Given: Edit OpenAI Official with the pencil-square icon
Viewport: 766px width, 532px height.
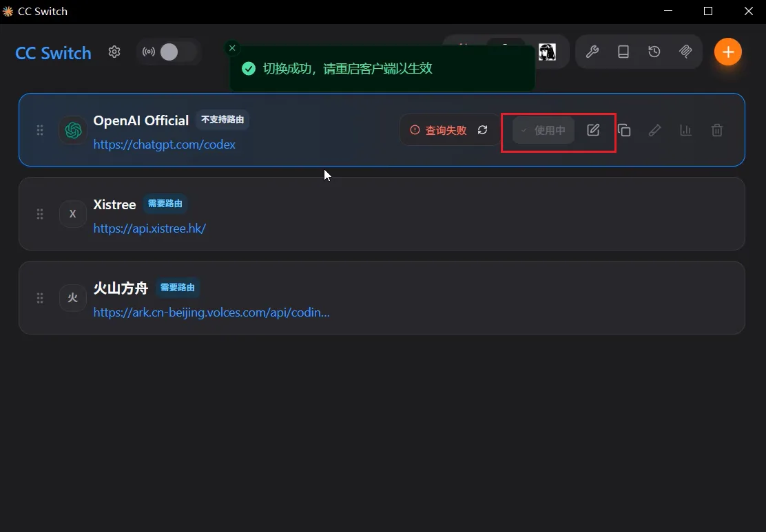Looking at the screenshot, I should tap(593, 130).
